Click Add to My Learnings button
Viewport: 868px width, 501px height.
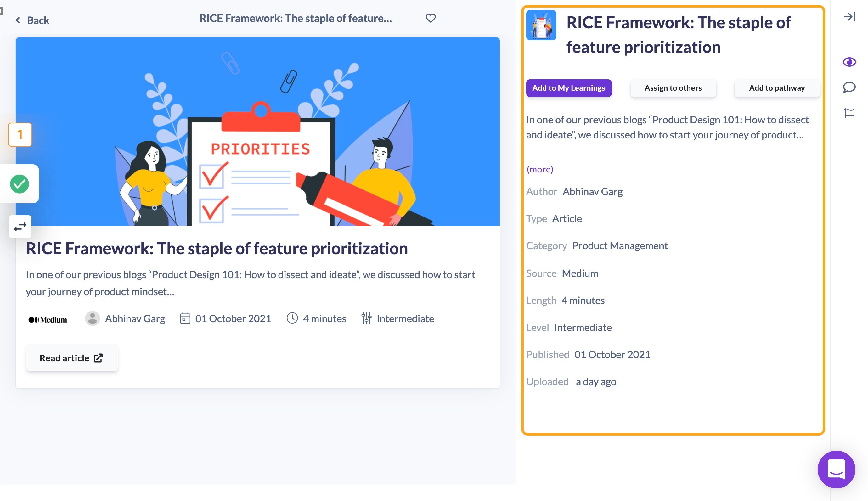click(x=569, y=88)
